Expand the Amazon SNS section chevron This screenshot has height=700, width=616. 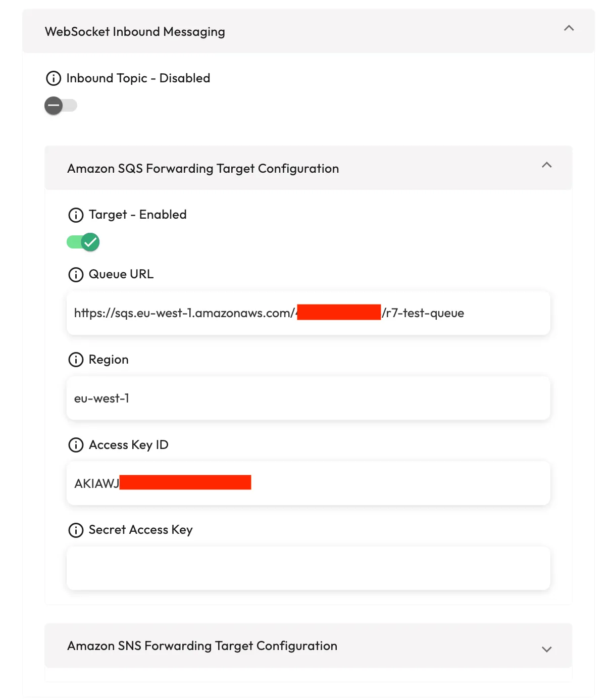[x=546, y=649]
